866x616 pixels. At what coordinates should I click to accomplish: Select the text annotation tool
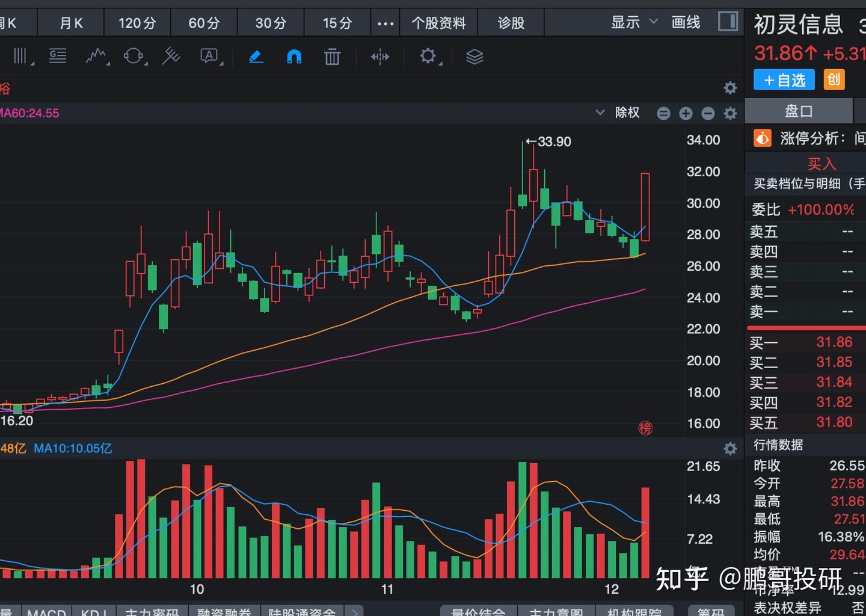[210, 56]
